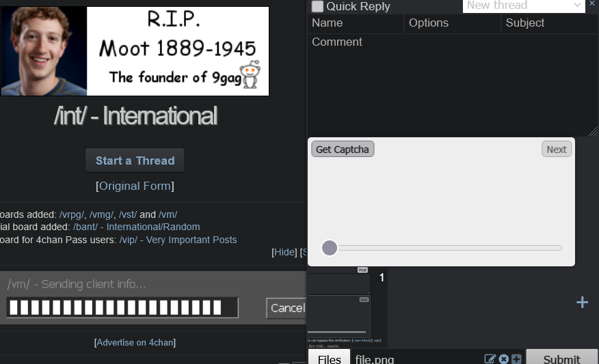Click the edit filename pencil icon
Screen dimensions: 599x364
pyautogui.click(x=490, y=359)
